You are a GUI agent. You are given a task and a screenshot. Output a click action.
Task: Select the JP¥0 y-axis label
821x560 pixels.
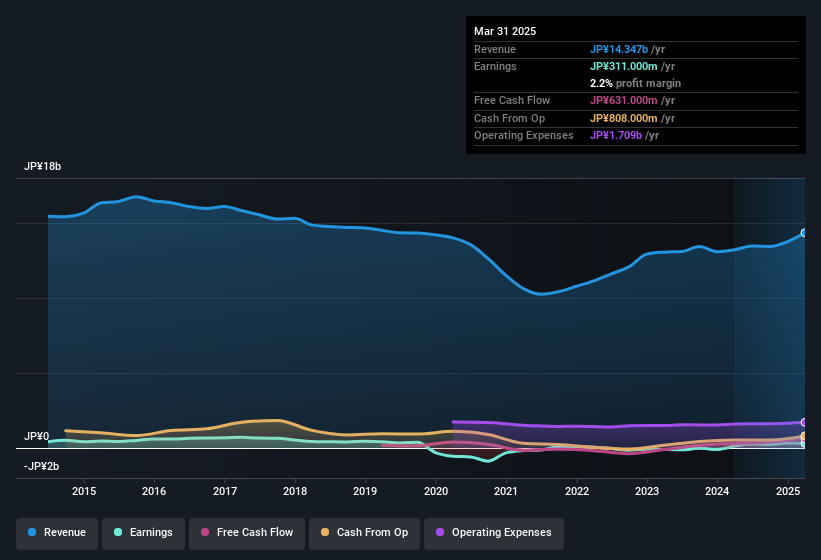point(37,436)
